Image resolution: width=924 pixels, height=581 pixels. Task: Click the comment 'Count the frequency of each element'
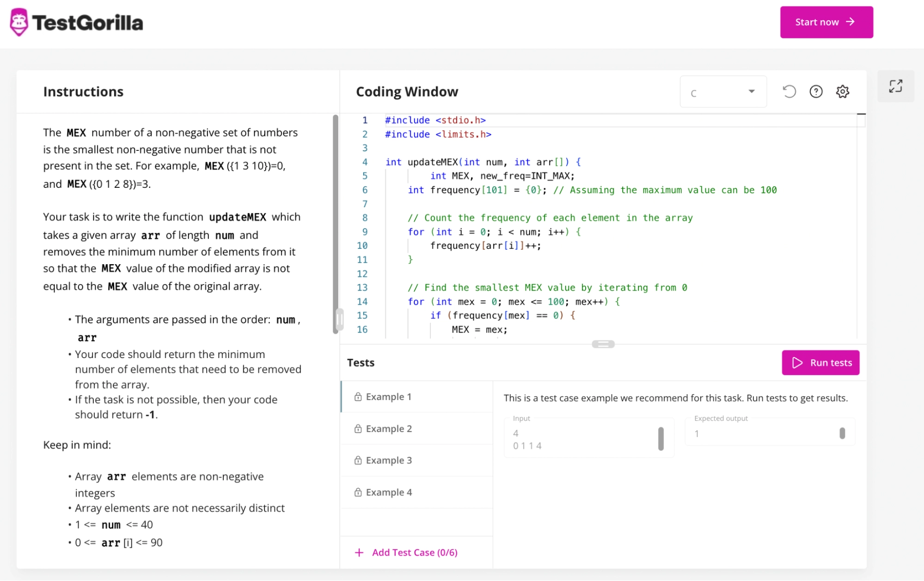click(550, 218)
